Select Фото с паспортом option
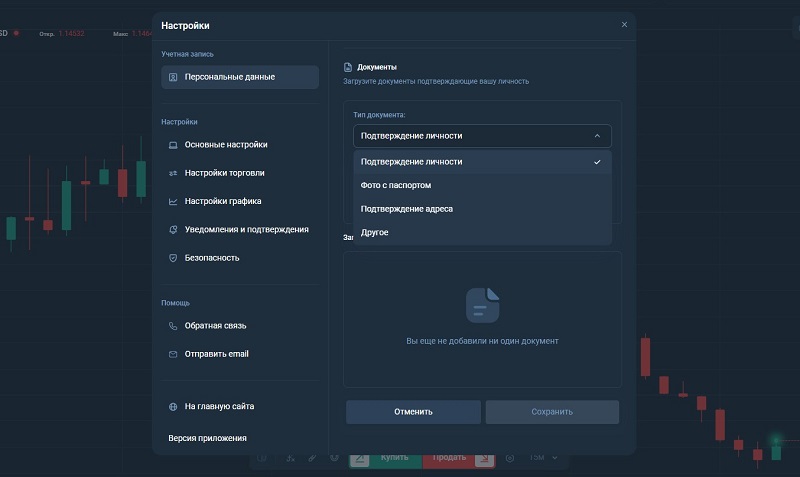The width and height of the screenshot is (800, 477). pos(482,185)
